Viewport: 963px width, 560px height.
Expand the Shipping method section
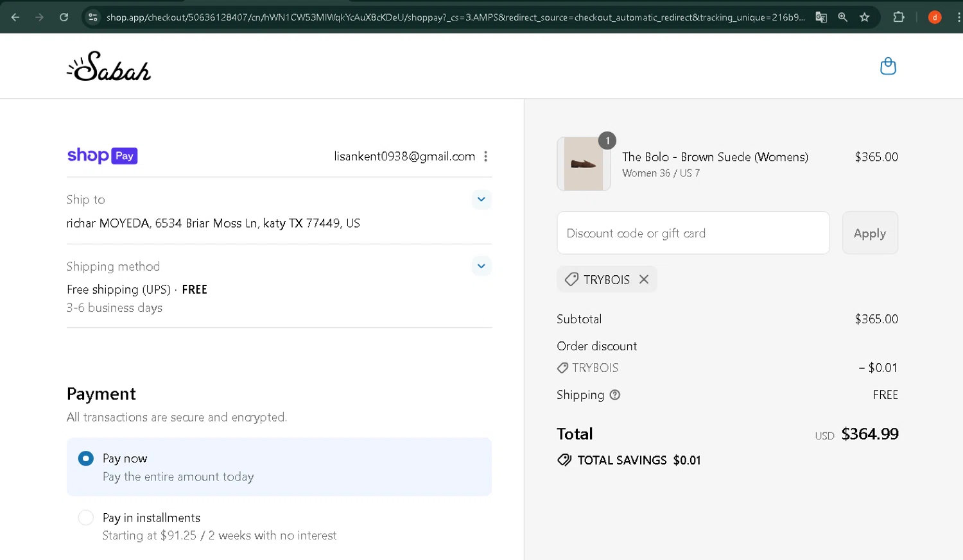481,266
